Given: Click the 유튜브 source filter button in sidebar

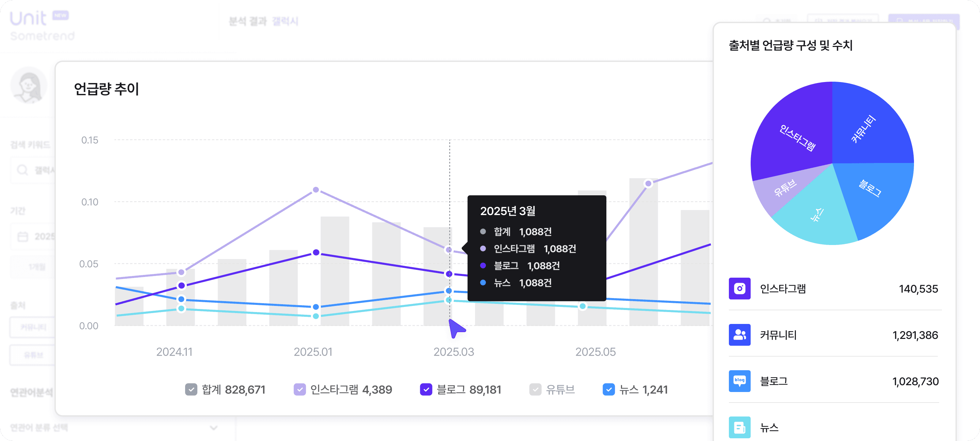Looking at the screenshot, I should (x=33, y=355).
